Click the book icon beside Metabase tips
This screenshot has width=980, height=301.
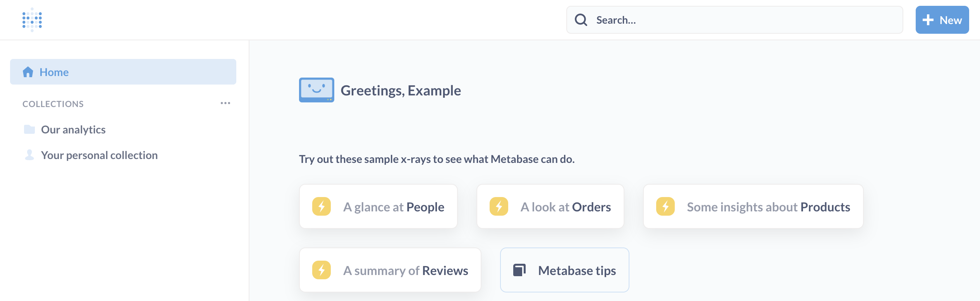[x=519, y=270]
